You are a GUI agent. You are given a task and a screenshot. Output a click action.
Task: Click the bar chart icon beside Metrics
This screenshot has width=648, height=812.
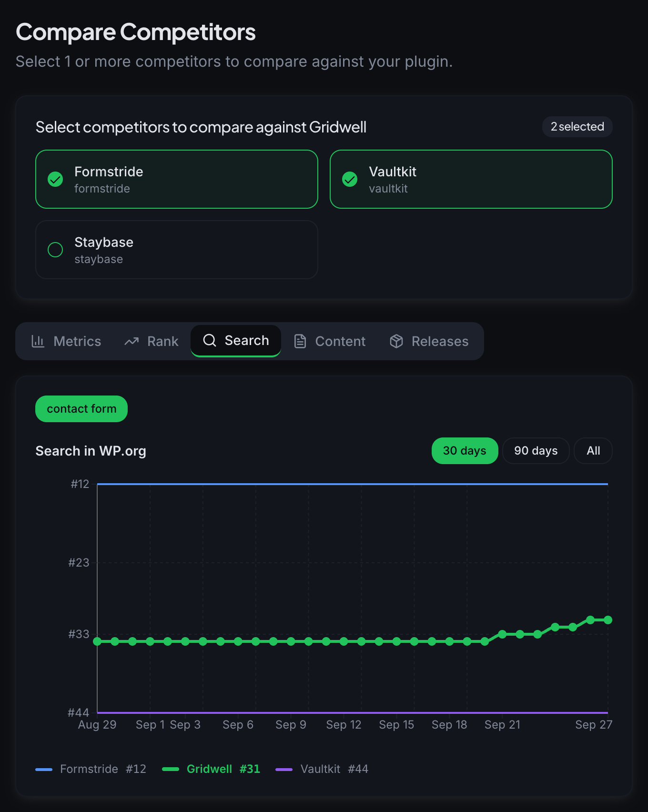coord(38,341)
